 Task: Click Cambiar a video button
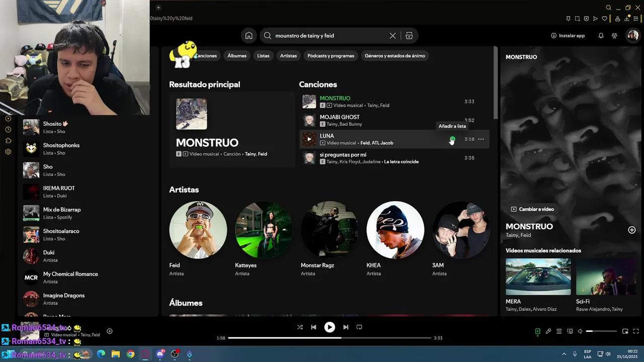(533, 209)
